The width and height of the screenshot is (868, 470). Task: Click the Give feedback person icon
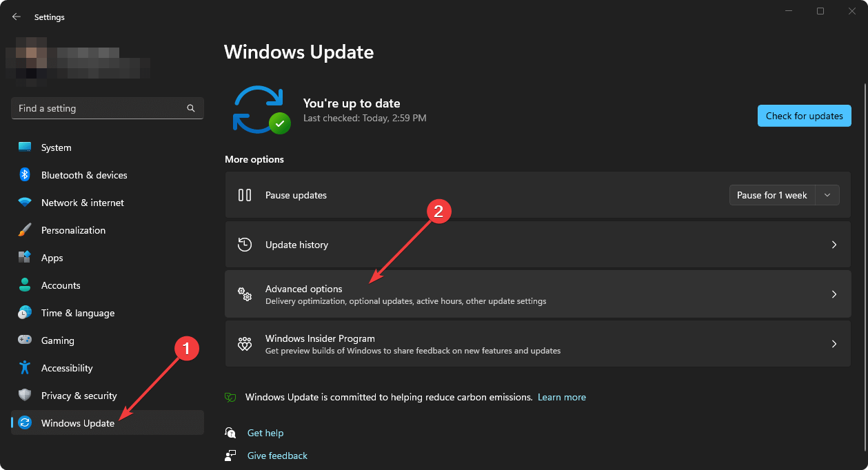coord(230,456)
